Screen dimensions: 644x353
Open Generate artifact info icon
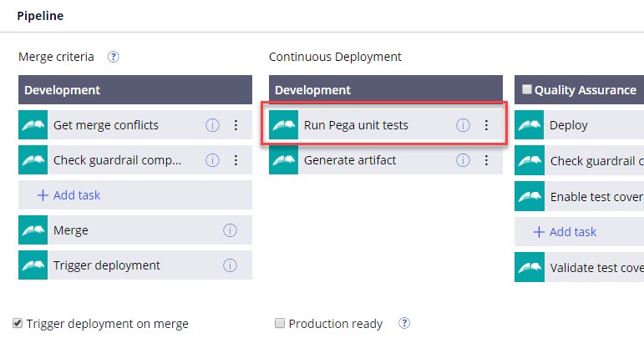tap(463, 160)
